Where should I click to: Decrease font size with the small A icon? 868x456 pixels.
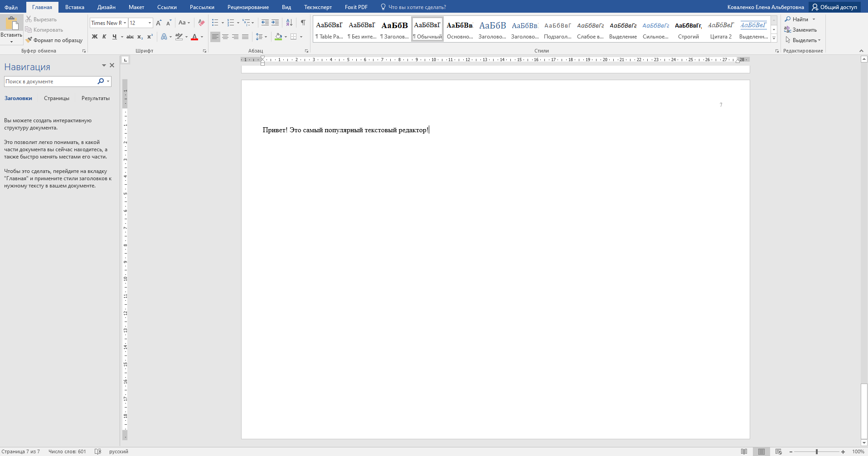point(169,23)
